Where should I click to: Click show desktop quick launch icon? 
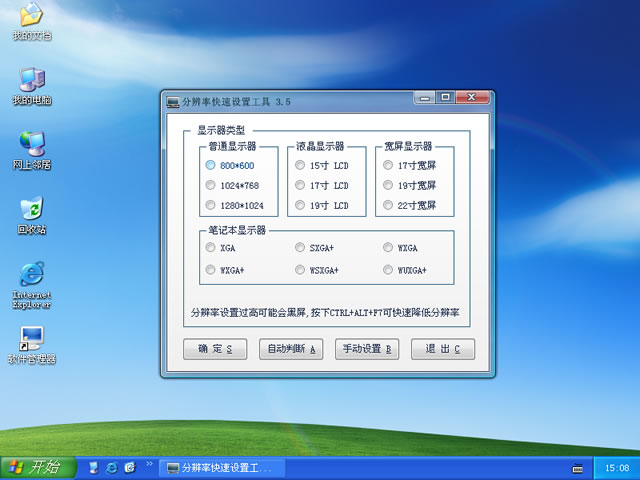pyautogui.click(x=93, y=468)
